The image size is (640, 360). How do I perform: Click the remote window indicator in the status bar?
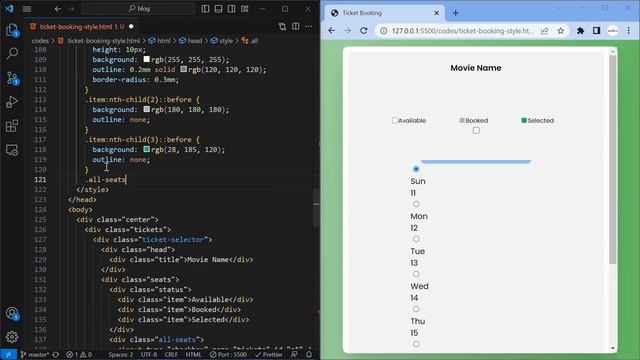(8, 354)
